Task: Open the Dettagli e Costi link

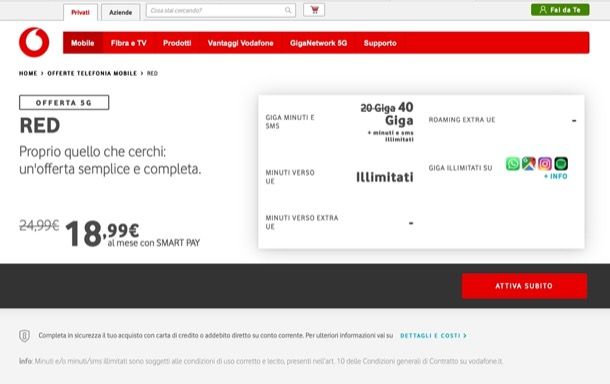Action: 433,335
